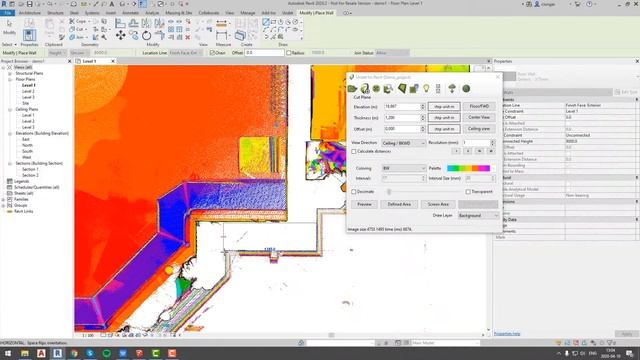This screenshot has width=640, height=360.
Task: Click the cube-with-box icon in Undet dialog
Action: coord(414,88)
